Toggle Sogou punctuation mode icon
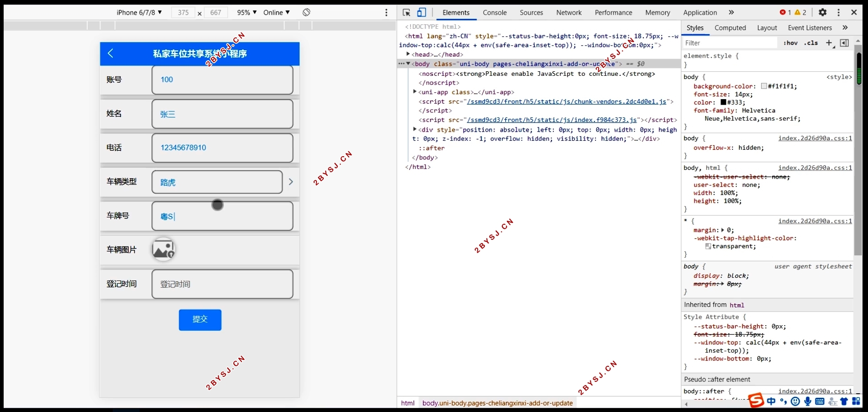Viewport: 868px width, 412px height. click(784, 401)
